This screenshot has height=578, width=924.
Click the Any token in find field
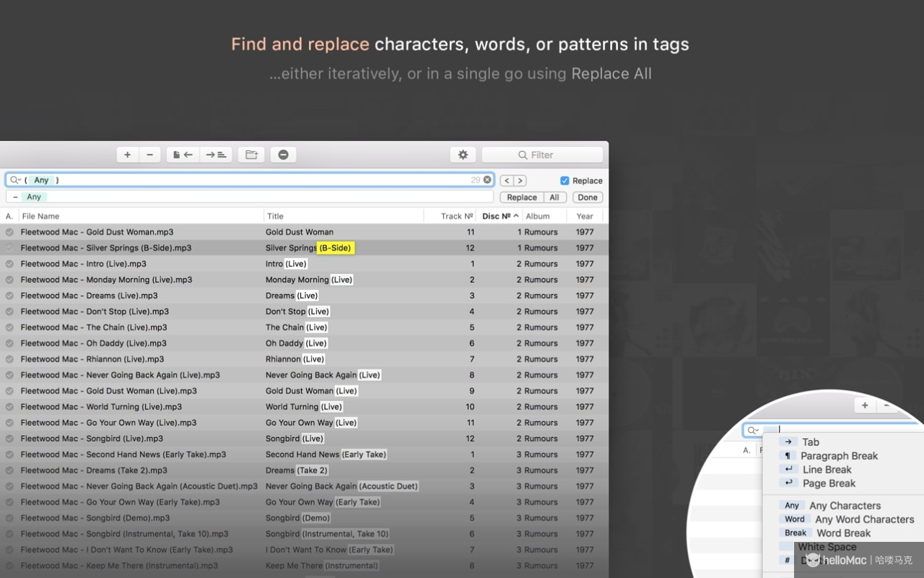click(42, 180)
